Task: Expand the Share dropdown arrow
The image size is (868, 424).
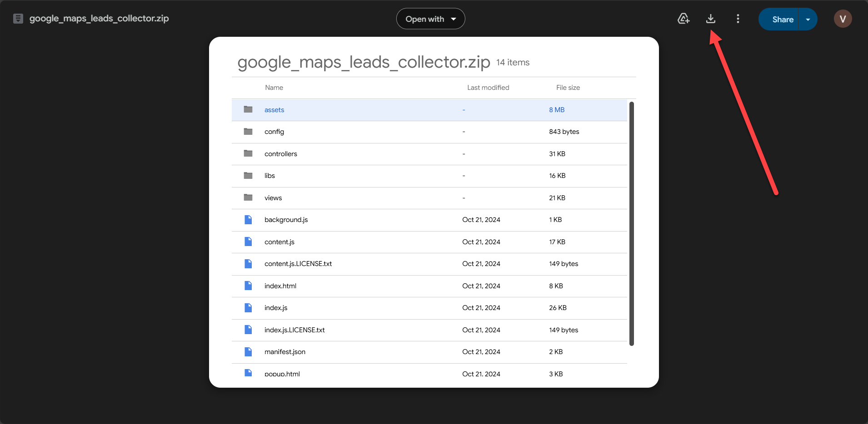Action: [x=808, y=19]
